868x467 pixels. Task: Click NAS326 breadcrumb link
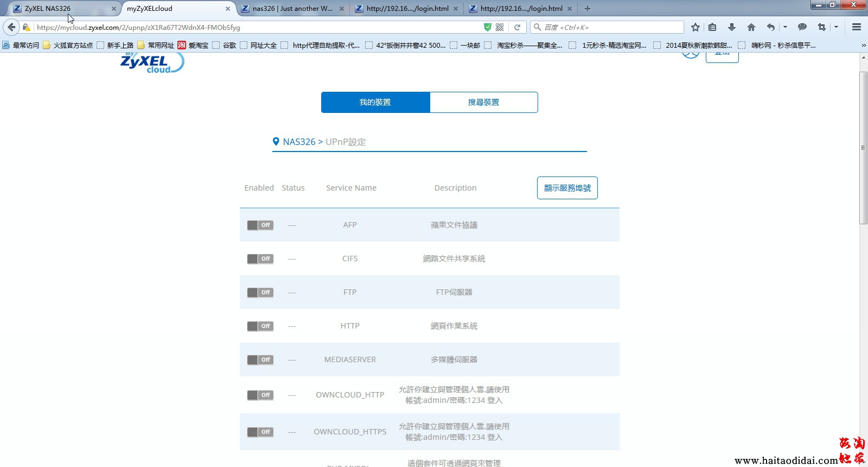tap(299, 142)
